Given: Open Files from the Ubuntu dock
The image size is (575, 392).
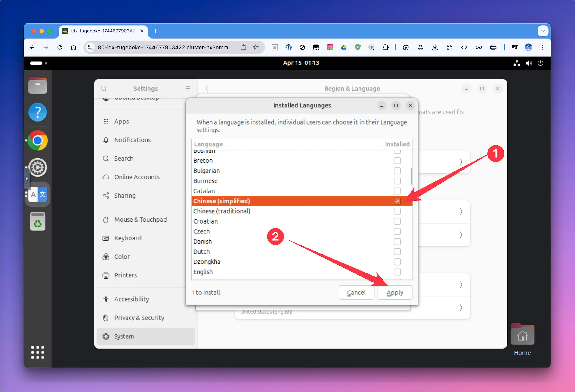Looking at the screenshot, I should pos(38,86).
